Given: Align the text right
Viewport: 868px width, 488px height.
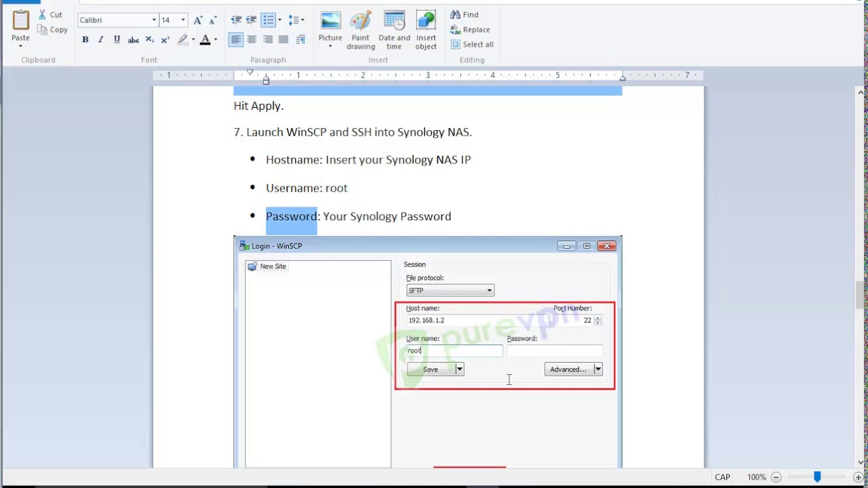Looking at the screenshot, I should pyautogui.click(x=268, y=40).
